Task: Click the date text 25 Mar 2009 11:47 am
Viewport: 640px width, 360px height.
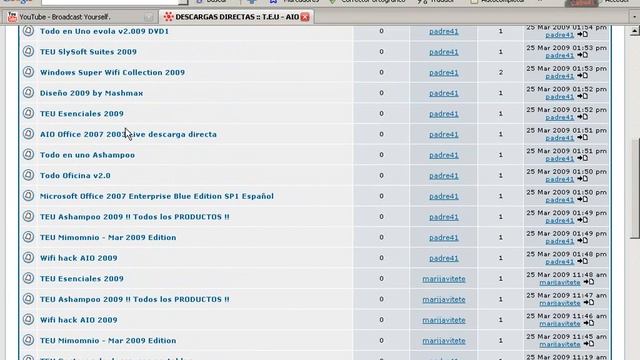Action: (567, 295)
